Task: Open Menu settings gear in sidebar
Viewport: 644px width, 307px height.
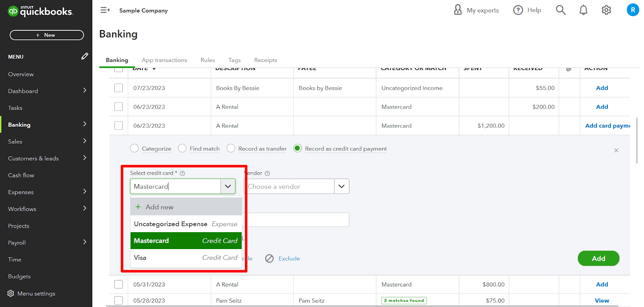Action: point(11,293)
